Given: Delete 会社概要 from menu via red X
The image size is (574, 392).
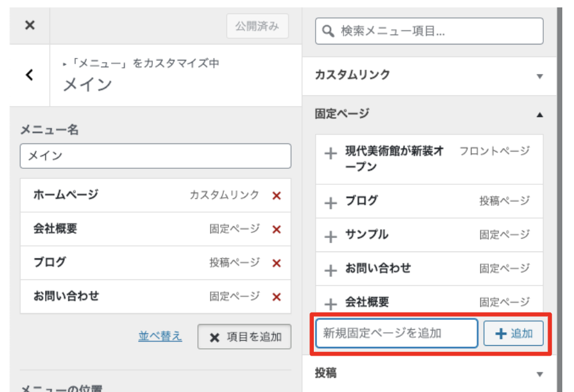Looking at the screenshot, I should [x=276, y=229].
